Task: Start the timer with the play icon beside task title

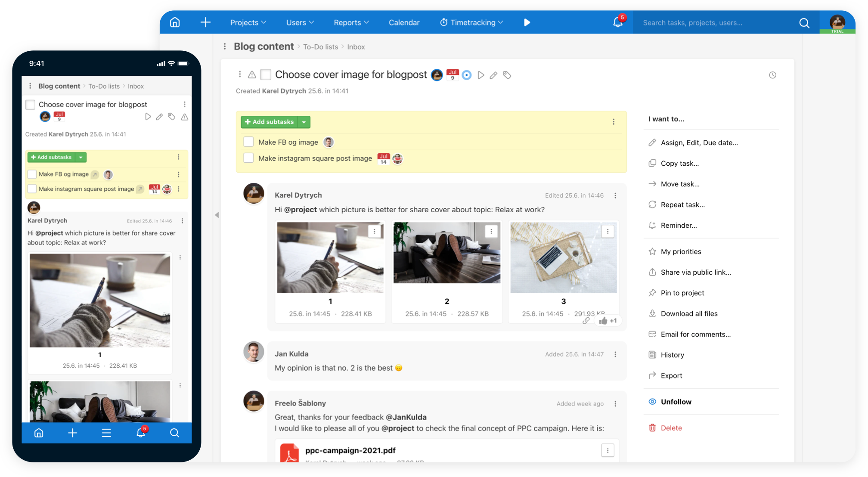Action: (x=481, y=75)
